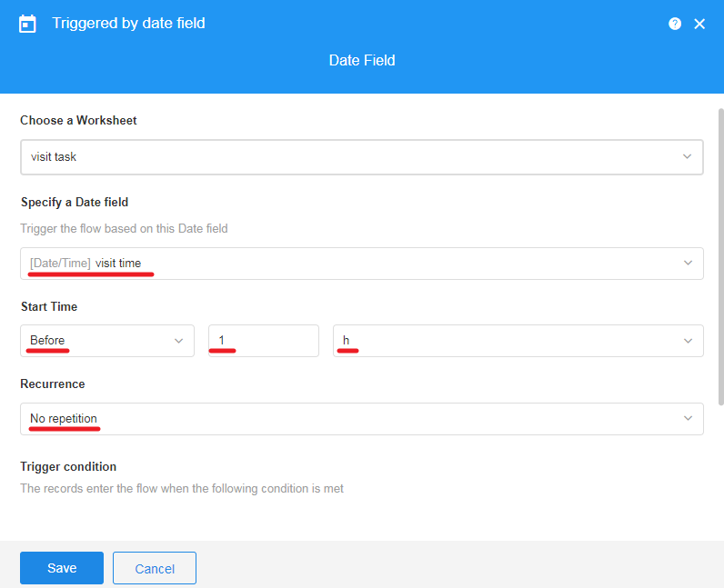Click the chevron arrow on the worksheet selector
Viewport: 724px width, 588px height.
tap(687, 156)
